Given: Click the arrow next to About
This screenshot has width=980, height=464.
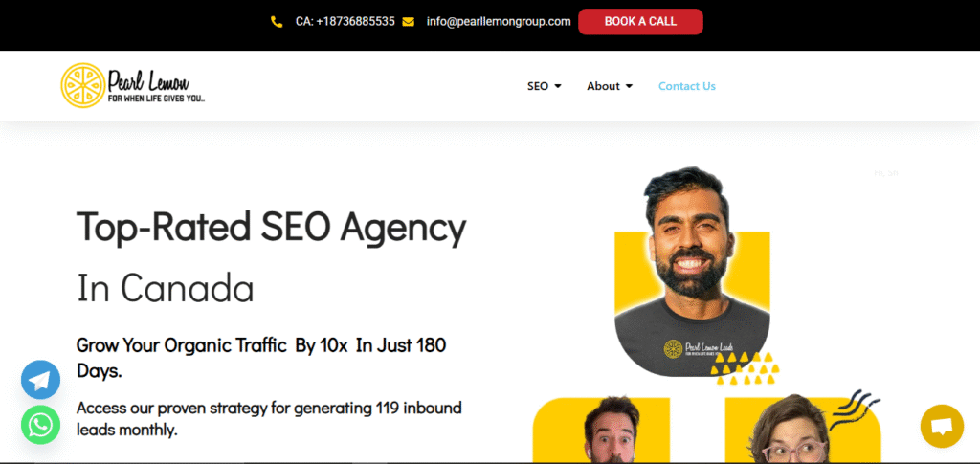Looking at the screenshot, I should (629, 86).
